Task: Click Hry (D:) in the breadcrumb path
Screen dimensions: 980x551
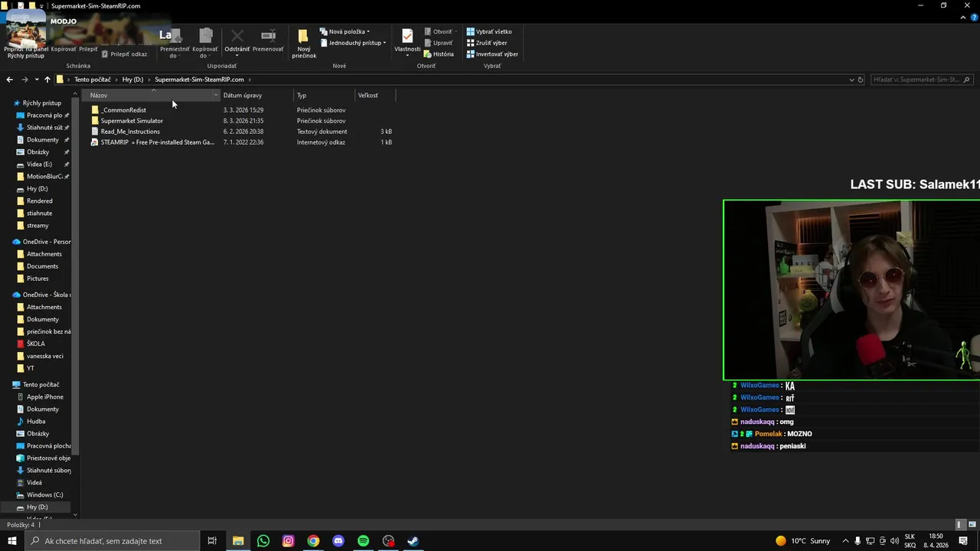Action: click(x=132, y=80)
